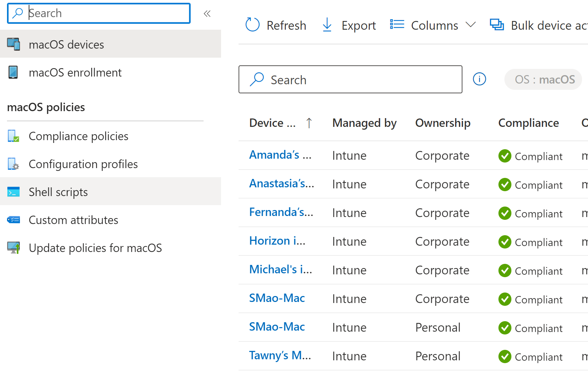The height and width of the screenshot is (375, 588).
Task: Click the Bulk device actions icon
Action: (x=497, y=25)
